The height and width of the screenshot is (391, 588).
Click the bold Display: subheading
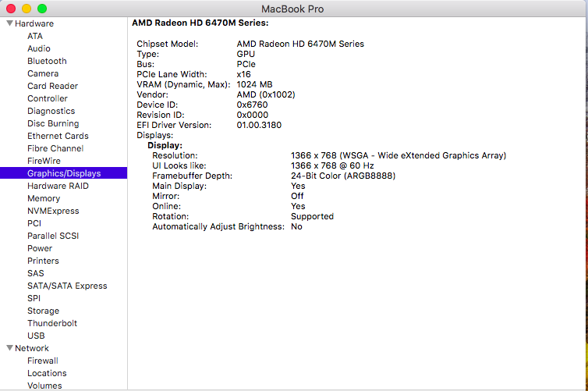(165, 145)
